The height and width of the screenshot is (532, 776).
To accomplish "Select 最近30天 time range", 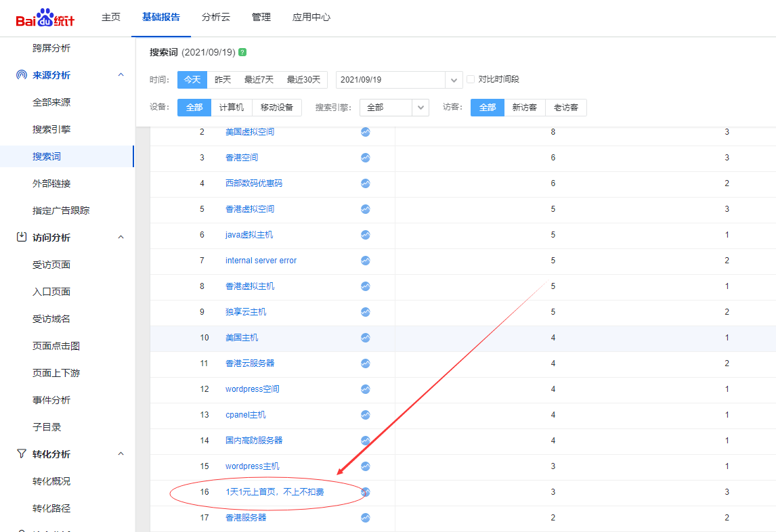I will pos(304,80).
